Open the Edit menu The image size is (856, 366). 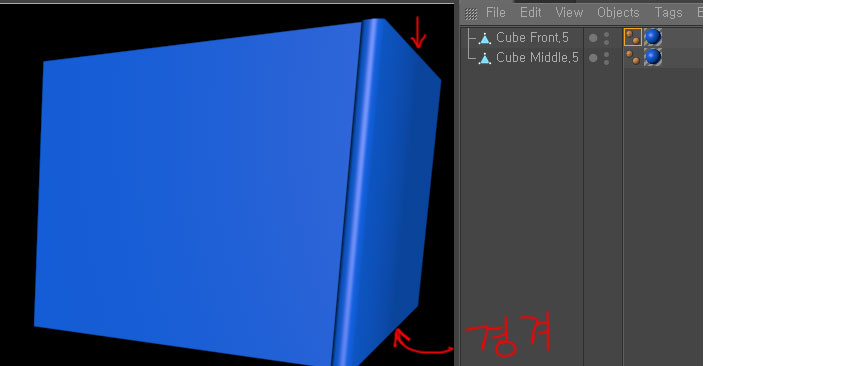[x=531, y=13]
